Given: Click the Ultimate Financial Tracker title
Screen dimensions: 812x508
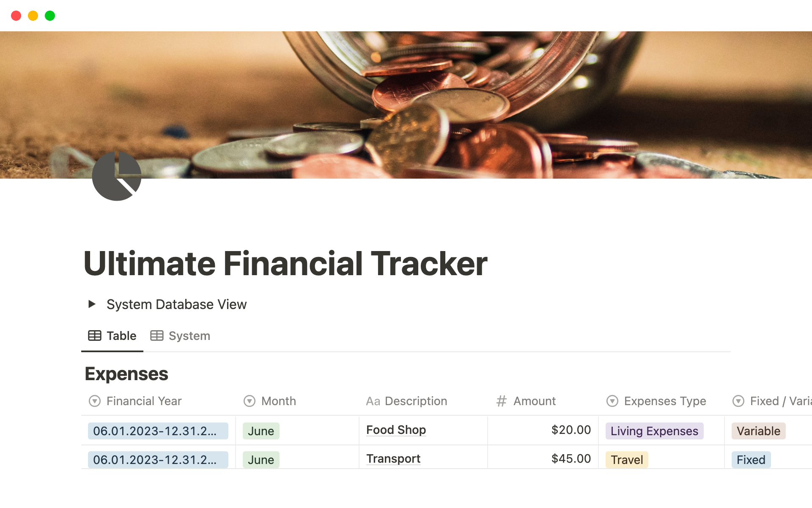Looking at the screenshot, I should [x=285, y=263].
